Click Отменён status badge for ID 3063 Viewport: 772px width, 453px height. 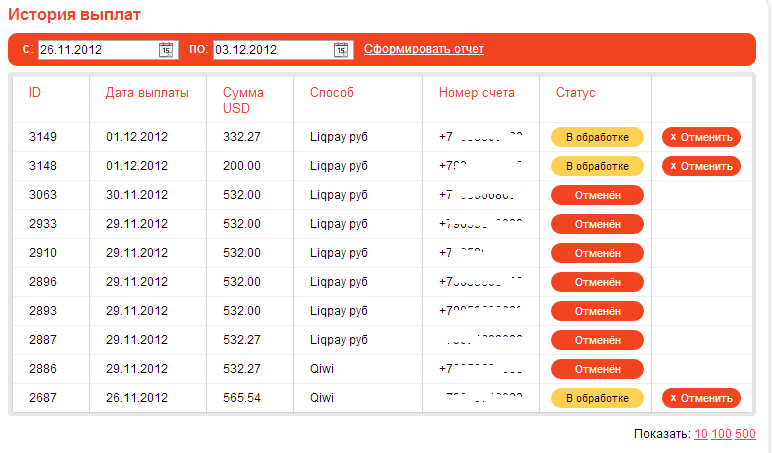597,195
